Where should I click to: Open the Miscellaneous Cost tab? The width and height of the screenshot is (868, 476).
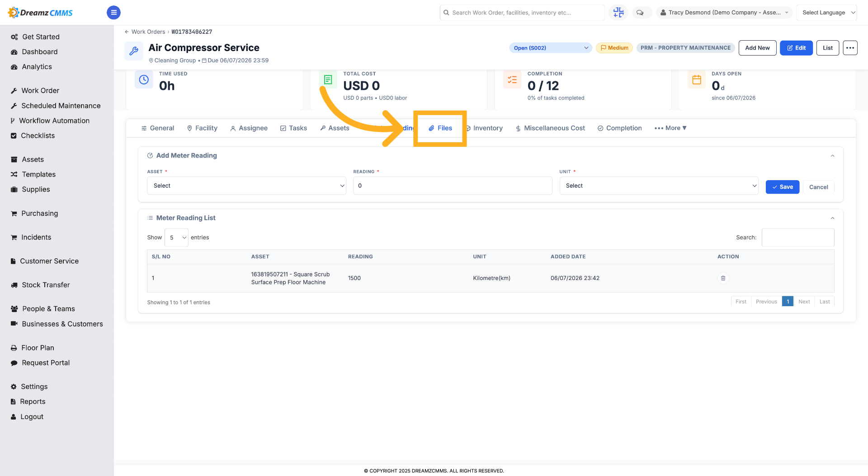coord(550,128)
